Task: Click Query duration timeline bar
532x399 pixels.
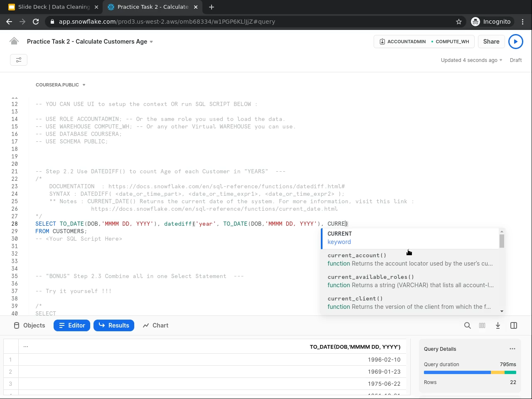Action: pos(470,372)
